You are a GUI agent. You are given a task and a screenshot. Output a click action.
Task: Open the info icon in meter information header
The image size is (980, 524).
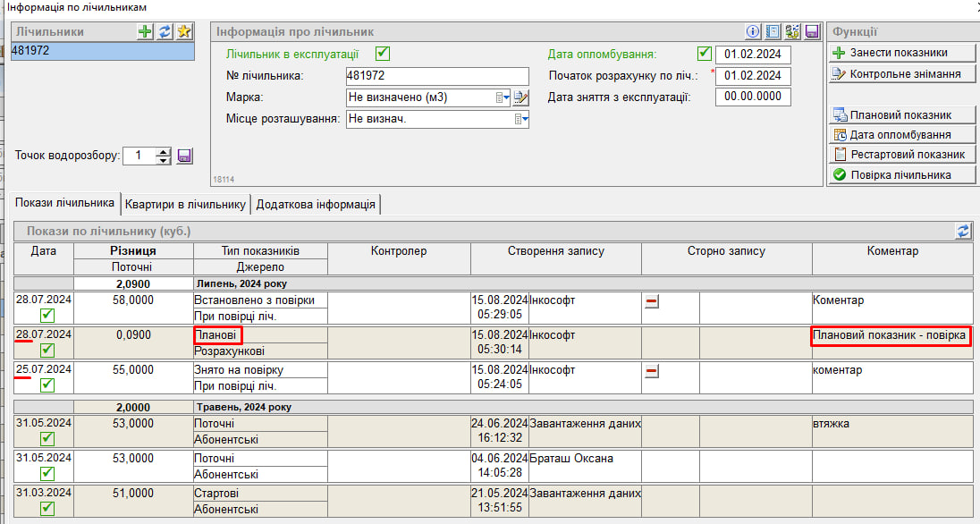tap(753, 31)
